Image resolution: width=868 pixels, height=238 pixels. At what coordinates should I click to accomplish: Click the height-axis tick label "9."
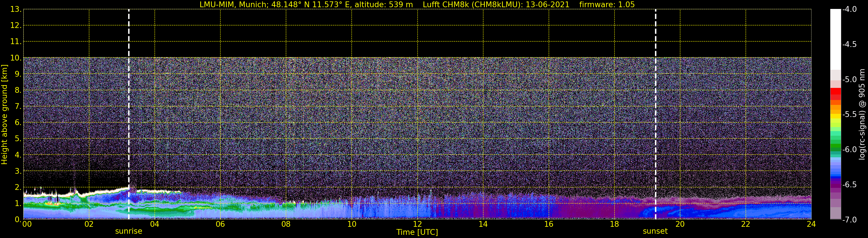click(18, 74)
